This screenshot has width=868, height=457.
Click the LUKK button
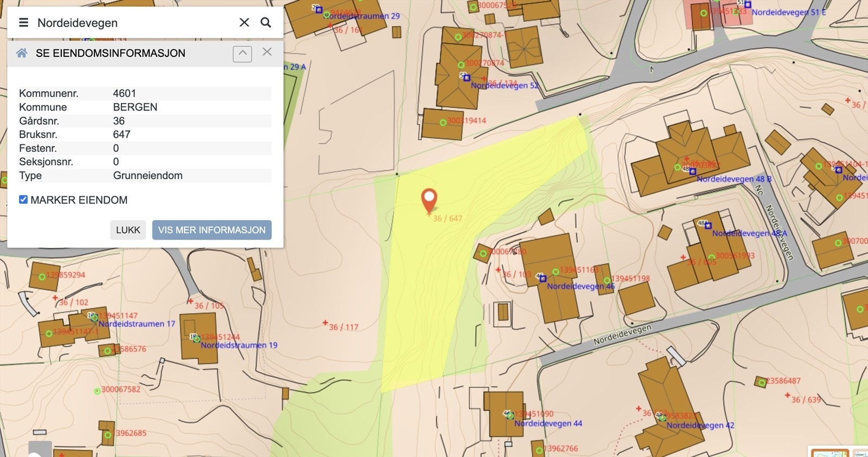(128, 230)
